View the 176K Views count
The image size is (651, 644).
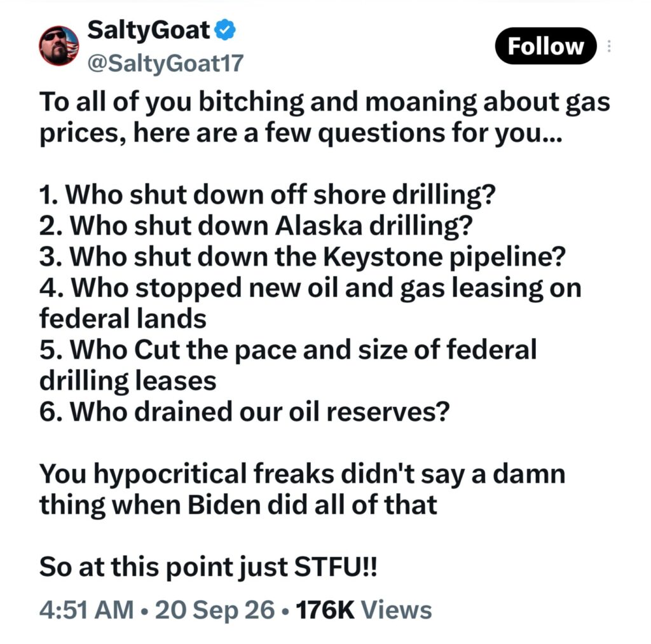(x=364, y=610)
